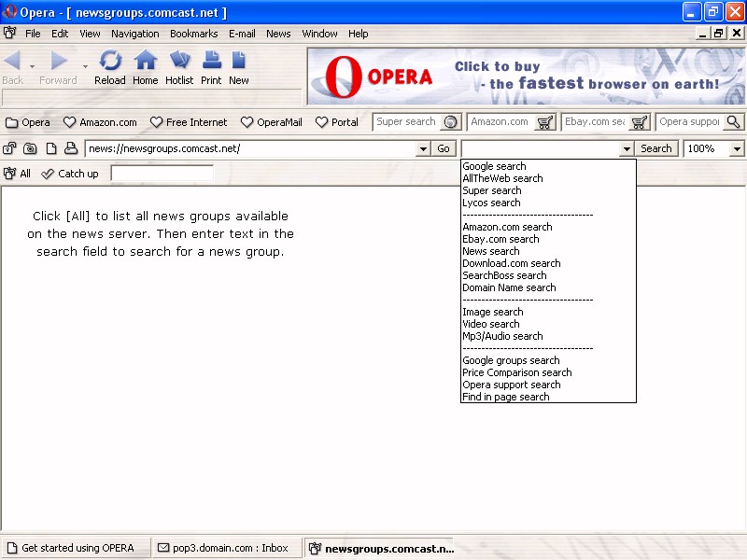Click the address bar URL field
Viewport: 747px width, 560px height.
click(250, 149)
